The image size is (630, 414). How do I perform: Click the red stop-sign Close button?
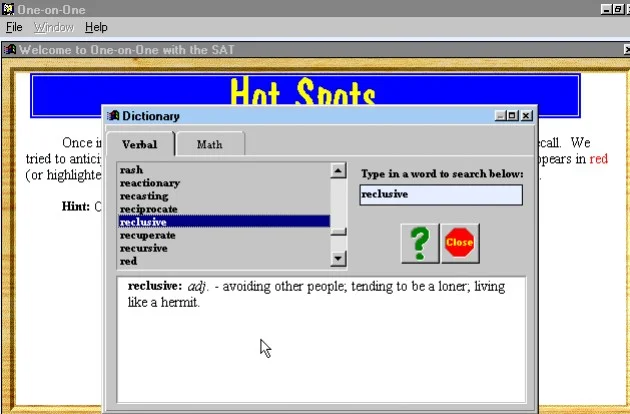click(x=460, y=244)
